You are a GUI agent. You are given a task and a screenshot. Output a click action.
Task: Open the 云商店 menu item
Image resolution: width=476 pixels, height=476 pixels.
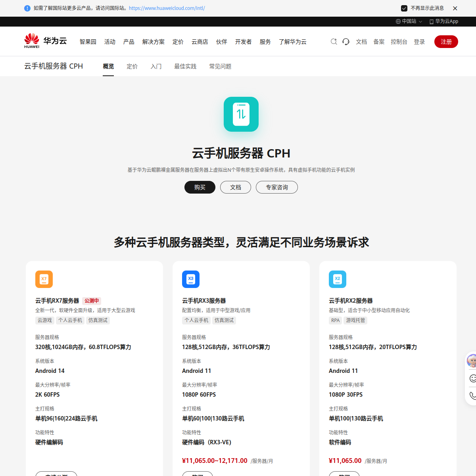(200, 42)
